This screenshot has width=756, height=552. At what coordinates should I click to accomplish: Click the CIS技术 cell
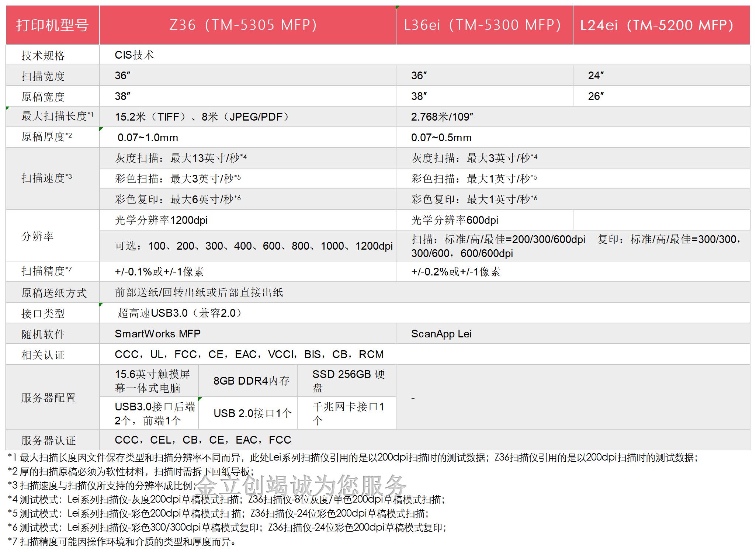425,55
